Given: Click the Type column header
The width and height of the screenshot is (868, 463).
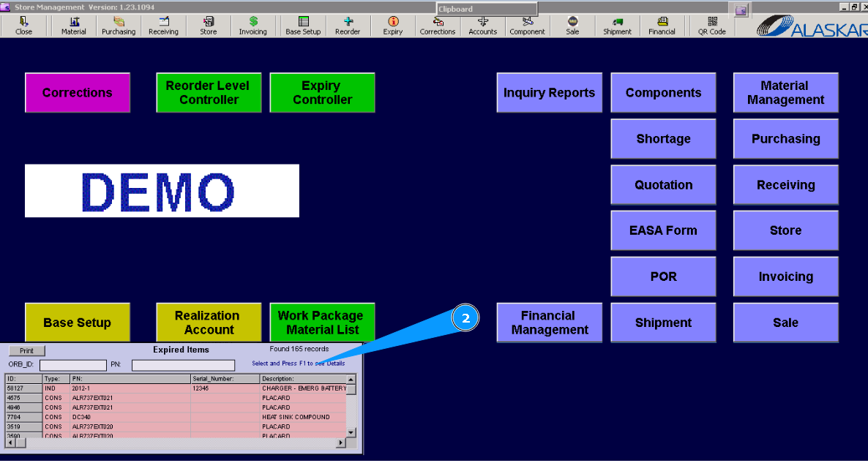Looking at the screenshot, I should (56, 379).
